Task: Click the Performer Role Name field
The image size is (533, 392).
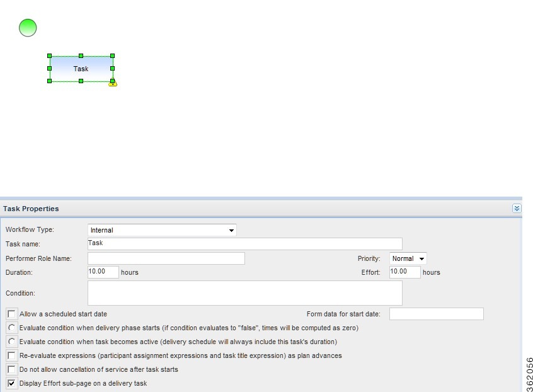Action: [166, 258]
